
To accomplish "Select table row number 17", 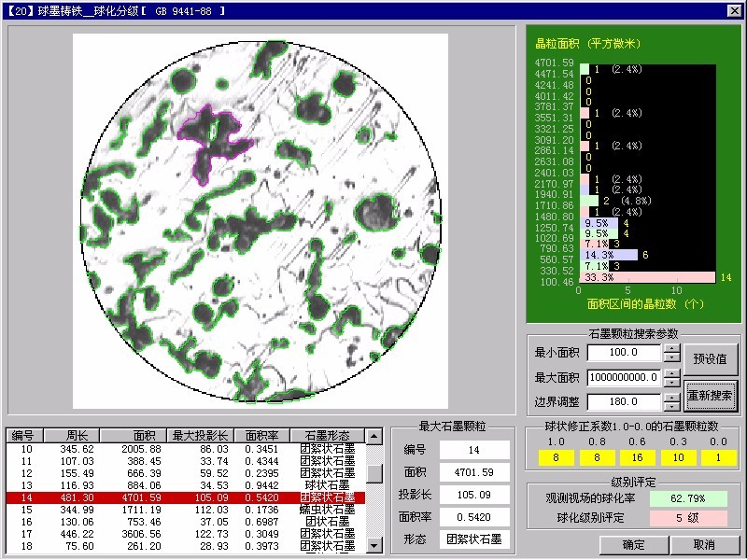I will [x=187, y=534].
